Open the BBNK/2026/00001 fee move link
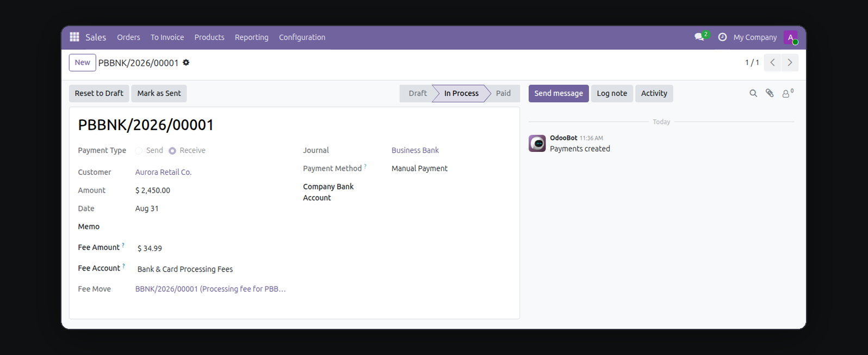The image size is (868, 355). coord(210,289)
